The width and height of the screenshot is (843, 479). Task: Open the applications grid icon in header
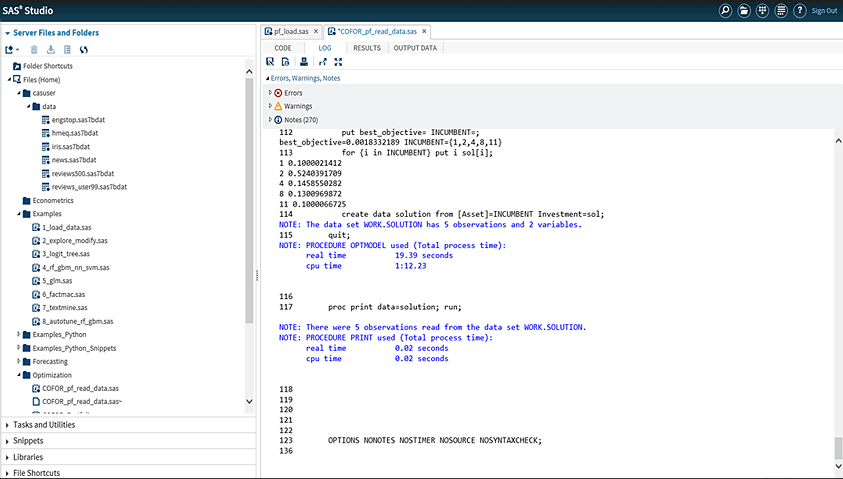click(x=762, y=10)
